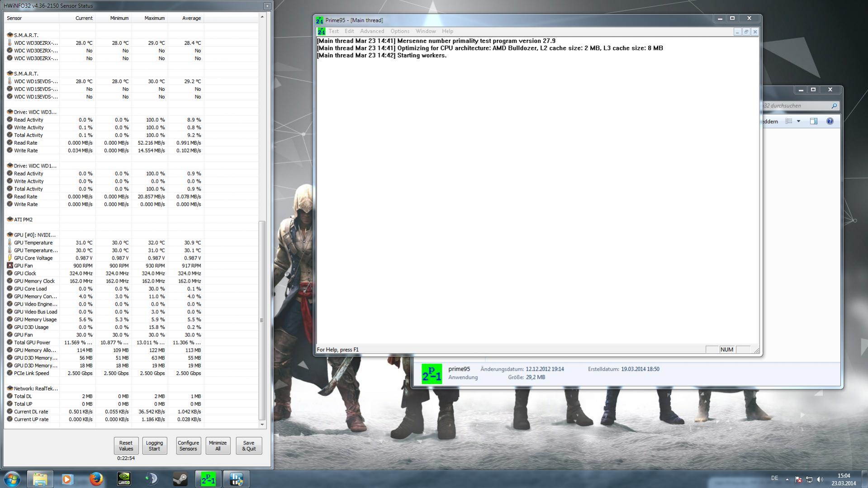
Task: Click the volume speaker tray icon
Action: (x=820, y=479)
